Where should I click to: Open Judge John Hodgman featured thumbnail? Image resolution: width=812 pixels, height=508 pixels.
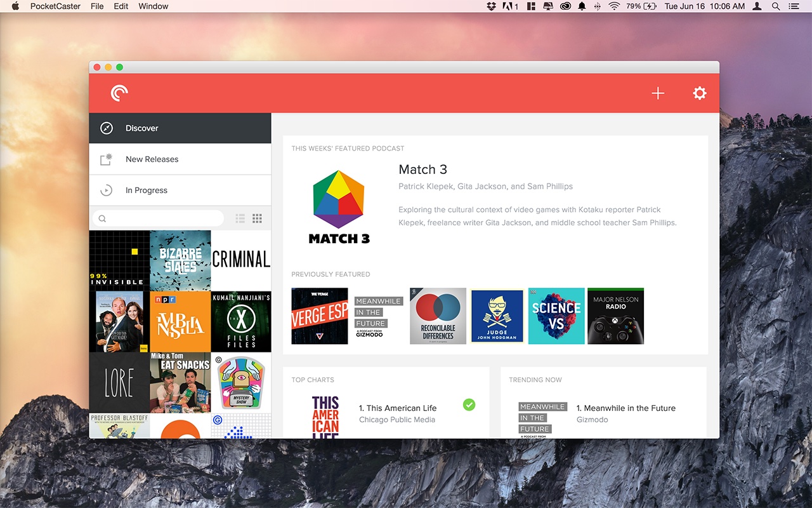(x=497, y=316)
